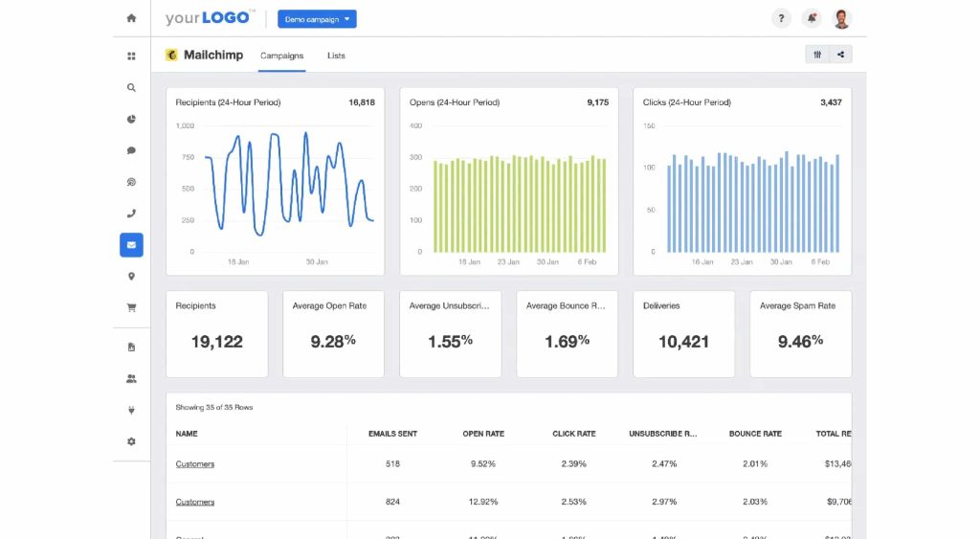Click the 2.47% unsubscribe rate cell
Viewport: 980px width, 539px height.
tap(664, 464)
